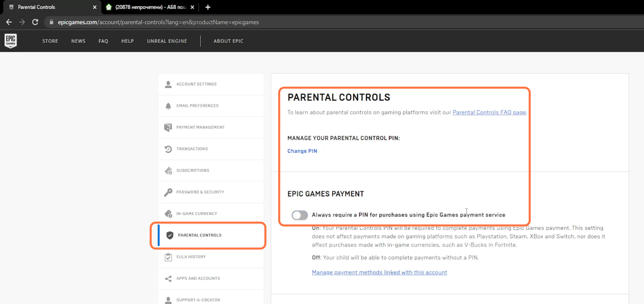Go to Email Preferences section
Image resolution: width=644 pixels, height=304 pixels.
(211, 106)
